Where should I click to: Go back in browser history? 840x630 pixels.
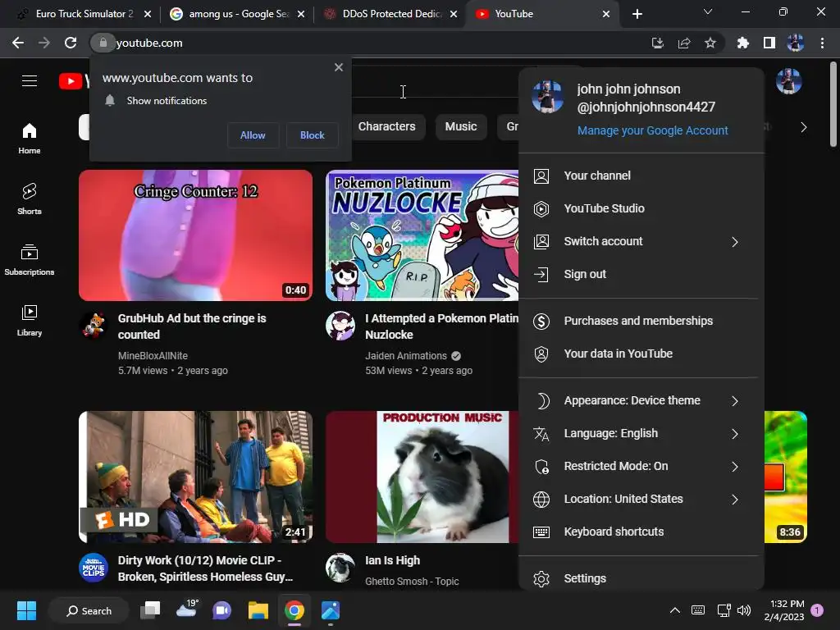pyautogui.click(x=18, y=43)
